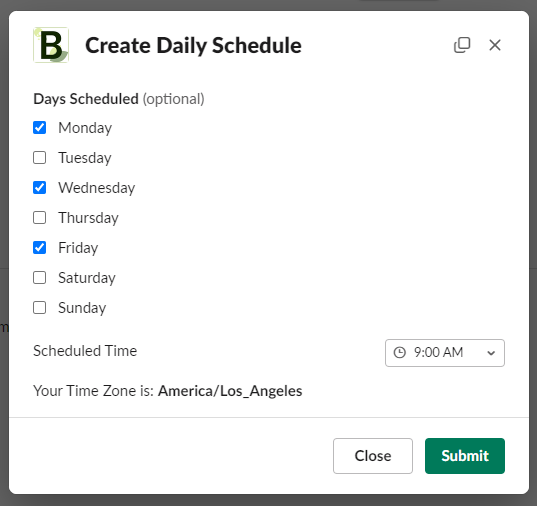Click the Tuesday label text

(x=85, y=158)
